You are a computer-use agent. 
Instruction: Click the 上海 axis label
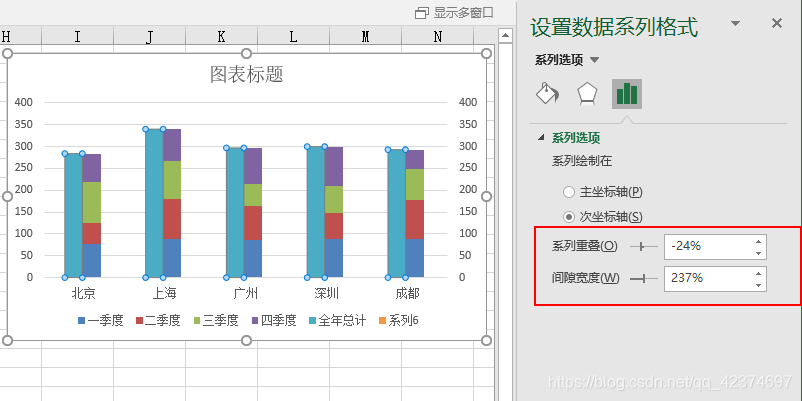point(164,294)
